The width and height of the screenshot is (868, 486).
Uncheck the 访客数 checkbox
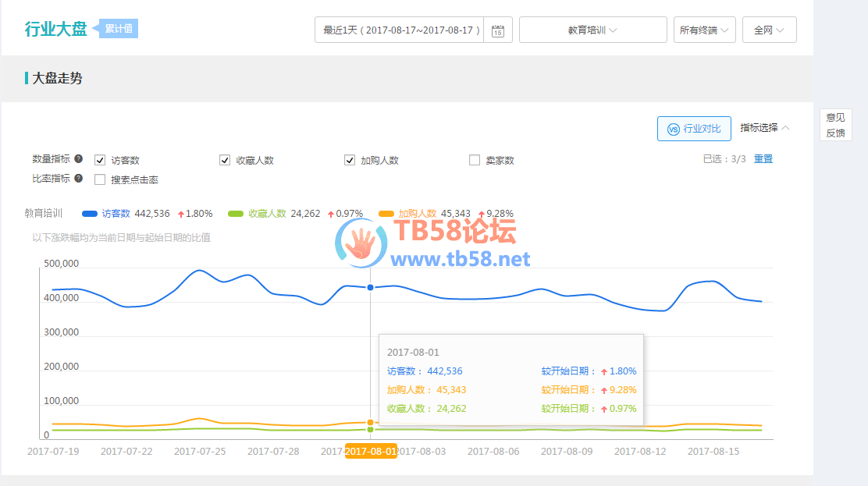click(x=100, y=160)
